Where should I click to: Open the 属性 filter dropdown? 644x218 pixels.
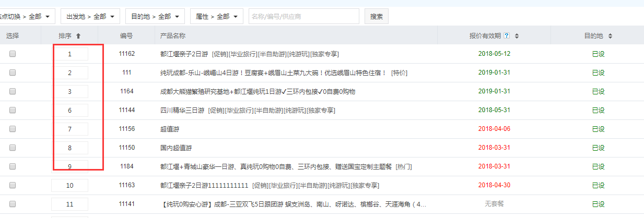tap(217, 17)
